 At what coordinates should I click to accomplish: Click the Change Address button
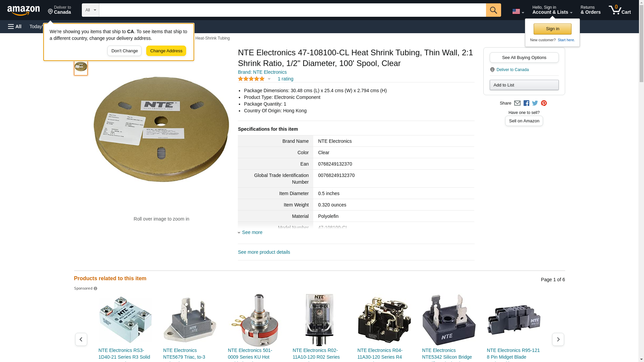click(x=166, y=51)
